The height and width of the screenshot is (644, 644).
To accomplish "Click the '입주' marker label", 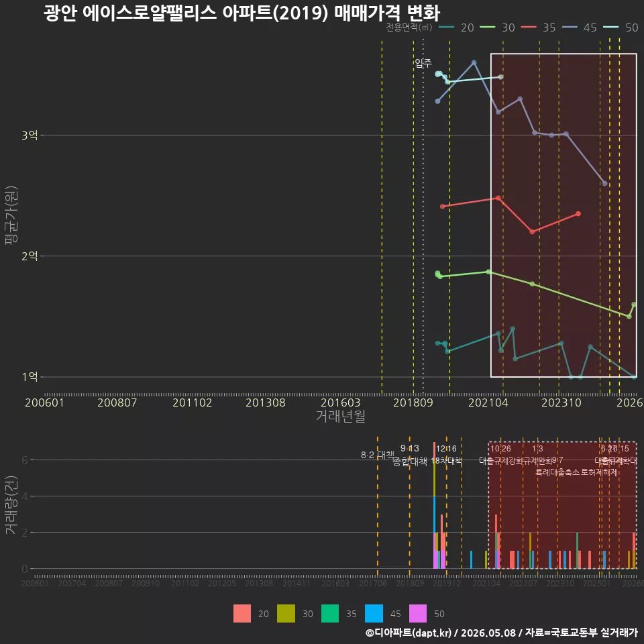I will pyautogui.click(x=423, y=63).
